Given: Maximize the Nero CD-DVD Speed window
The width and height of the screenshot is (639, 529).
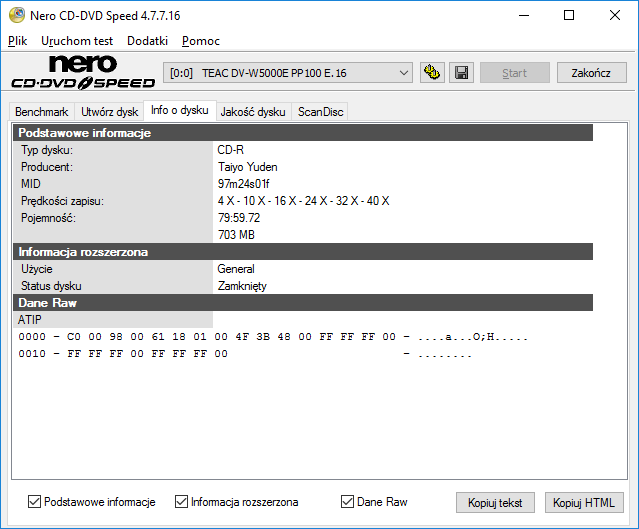Looking at the screenshot, I should click(x=569, y=15).
